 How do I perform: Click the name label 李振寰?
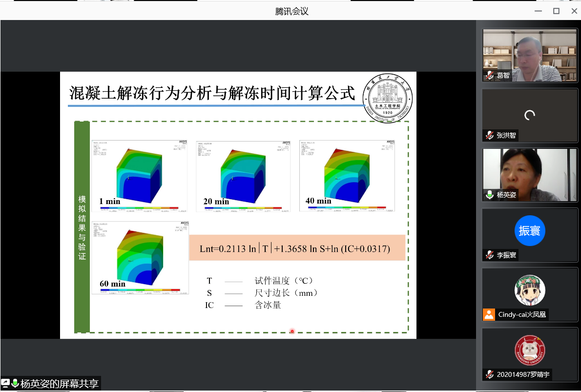[506, 255]
